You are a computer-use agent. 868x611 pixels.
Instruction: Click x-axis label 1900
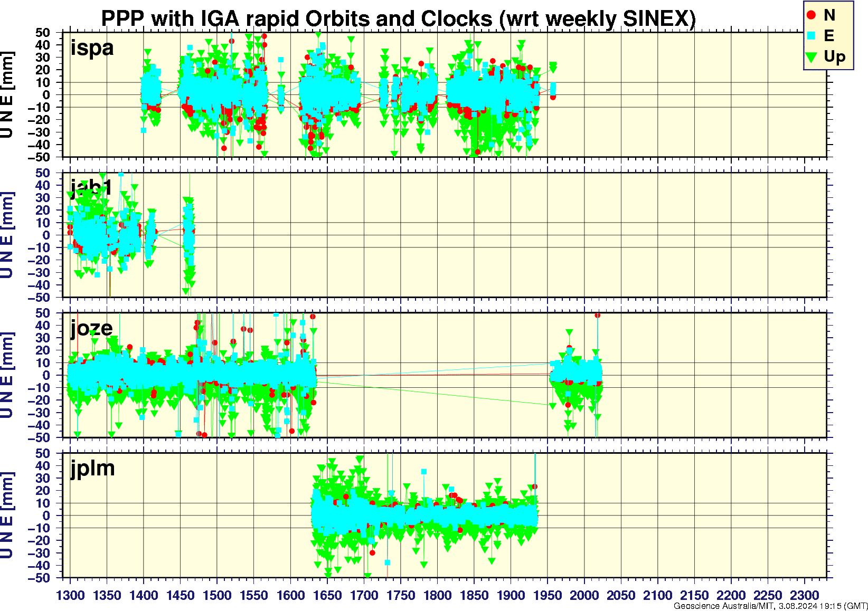511,595
